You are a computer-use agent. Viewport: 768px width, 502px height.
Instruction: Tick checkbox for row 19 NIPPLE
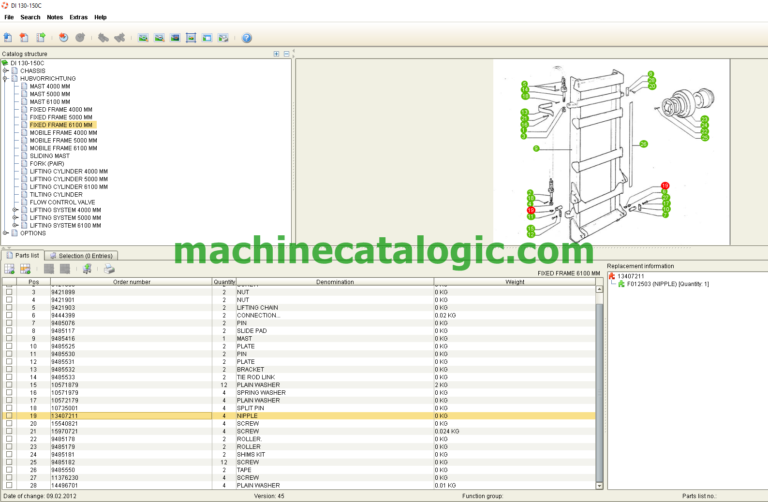[9, 416]
